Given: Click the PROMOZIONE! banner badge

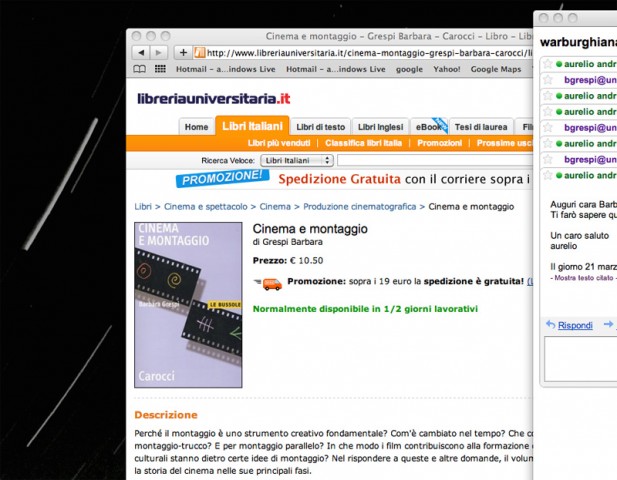Looking at the screenshot, I should tap(222, 178).
